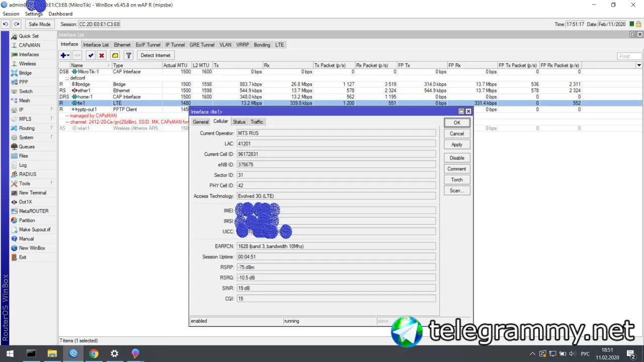Open New Terminal
Image resolution: width=644 pixels, height=362 pixels.
click(33, 193)
